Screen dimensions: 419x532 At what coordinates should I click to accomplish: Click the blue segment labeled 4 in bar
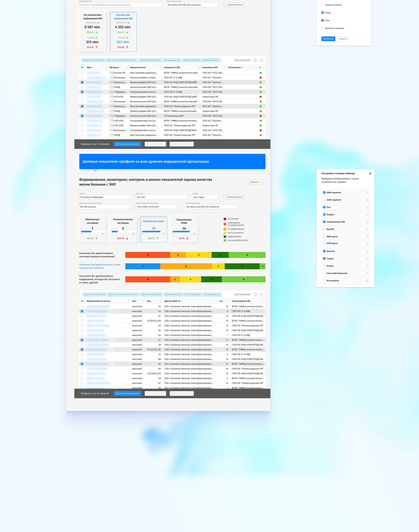143,266
